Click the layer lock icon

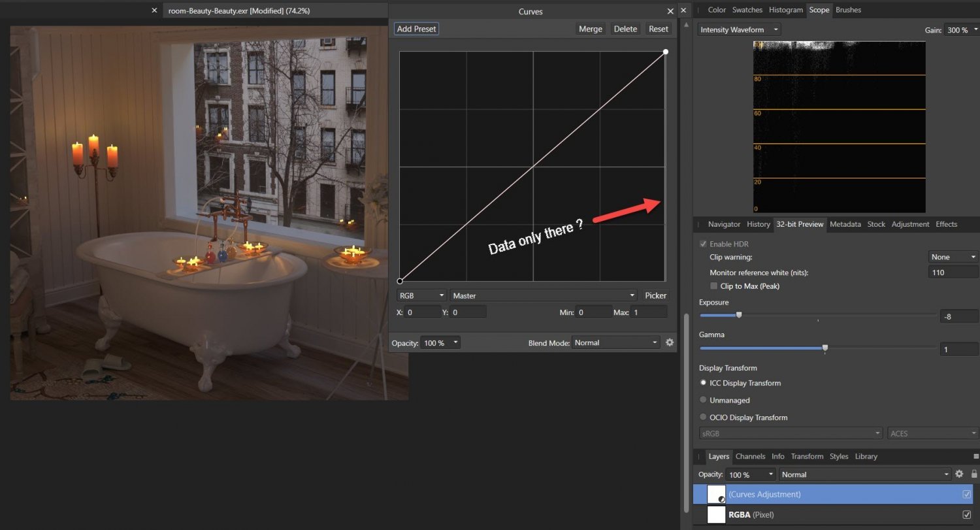point(974,474)
